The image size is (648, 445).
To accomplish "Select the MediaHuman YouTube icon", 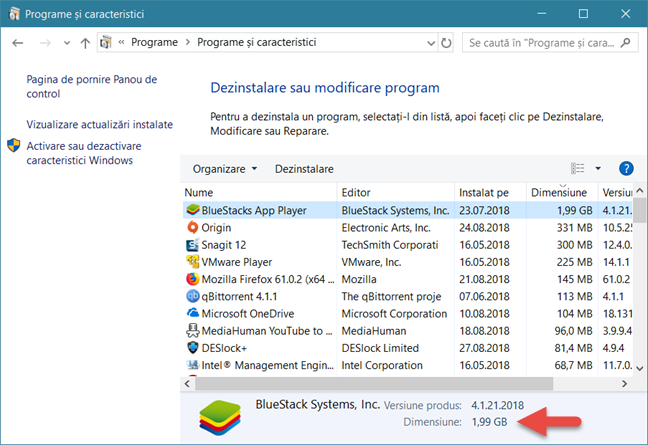I will click(193, 331).
